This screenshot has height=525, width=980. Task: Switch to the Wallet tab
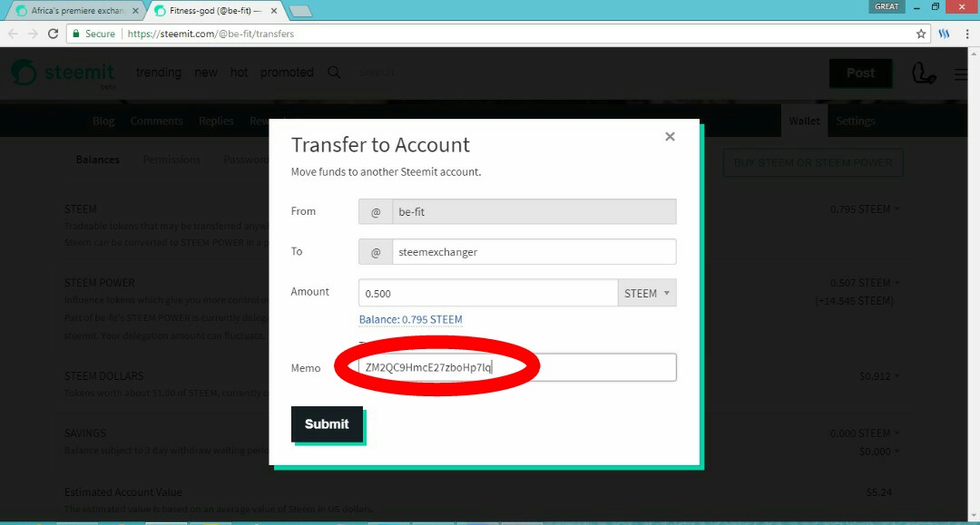click(804, 122)
